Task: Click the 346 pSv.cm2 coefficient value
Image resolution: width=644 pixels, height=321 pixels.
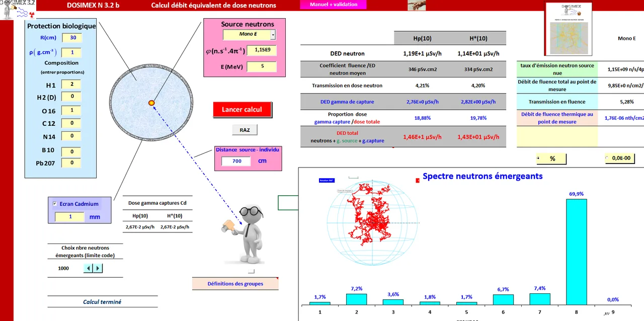Action: pos(422,69)
